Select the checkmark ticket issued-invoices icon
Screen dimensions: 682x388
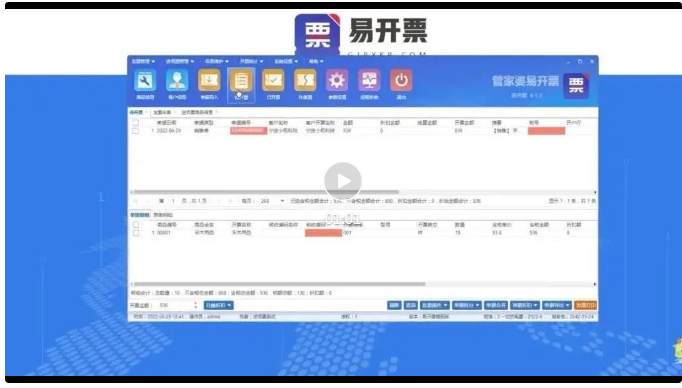pos(273,81)
